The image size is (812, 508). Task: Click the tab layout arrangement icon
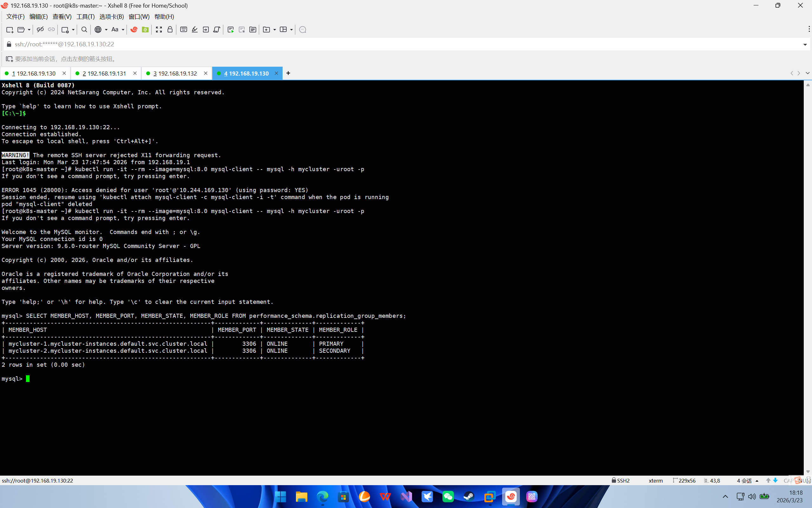click(x=283, y=30)
